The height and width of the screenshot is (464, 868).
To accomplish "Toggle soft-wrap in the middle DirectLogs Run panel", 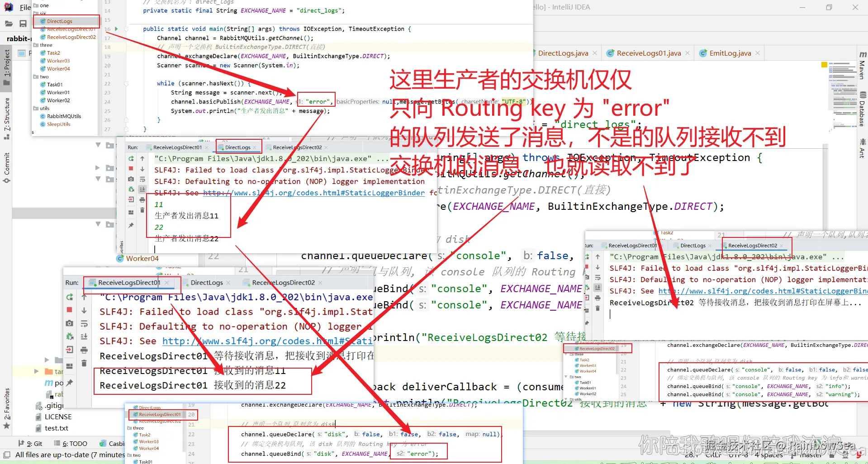I will [142, 180].
